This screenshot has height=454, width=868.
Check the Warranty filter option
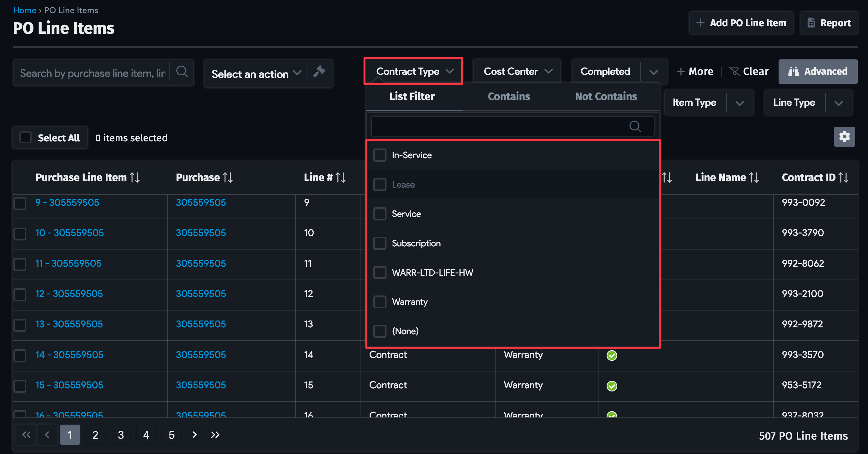pyautogui.click(x=380, y=302)
